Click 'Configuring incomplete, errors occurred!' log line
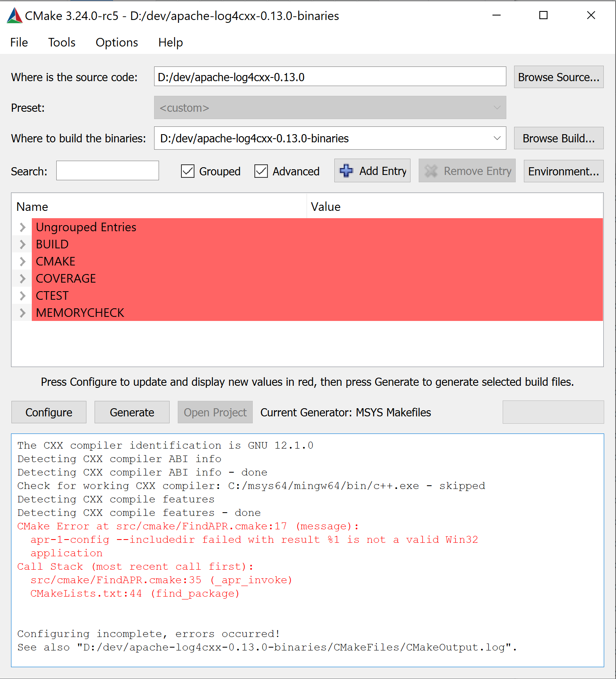Image resolution: width=616 pixels, height=679 pixels. [148, 634]
